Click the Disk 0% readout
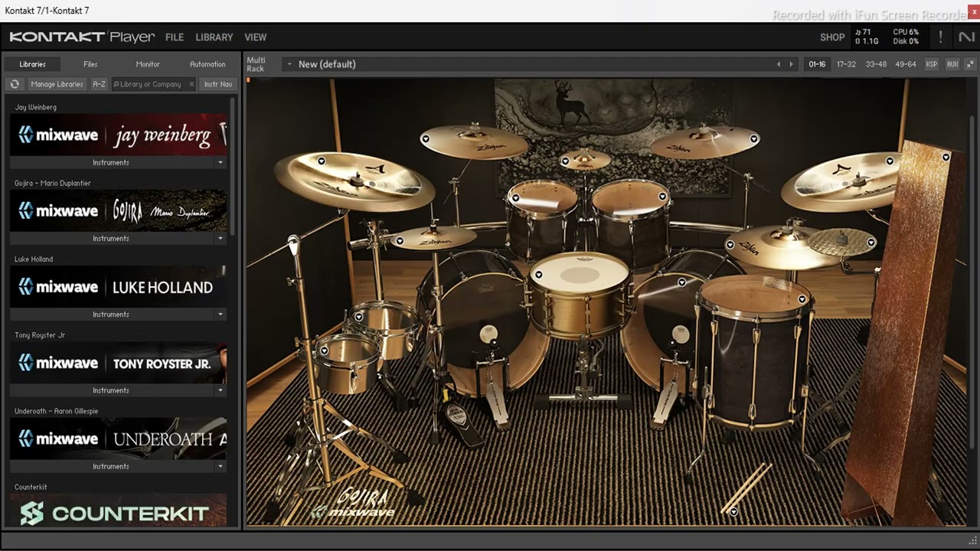Viewport: 980px width, 551px height. 906,41
